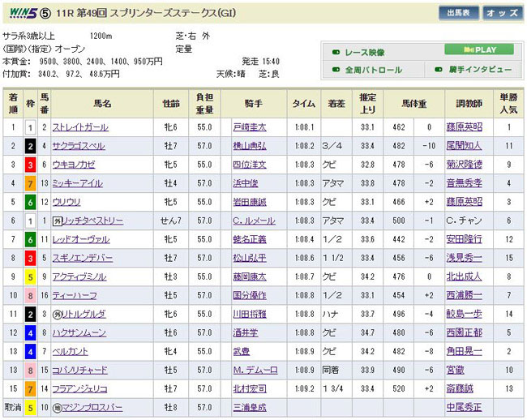
Task: Open the 出馬表 race card tab
Action: [x=458, y=13]
